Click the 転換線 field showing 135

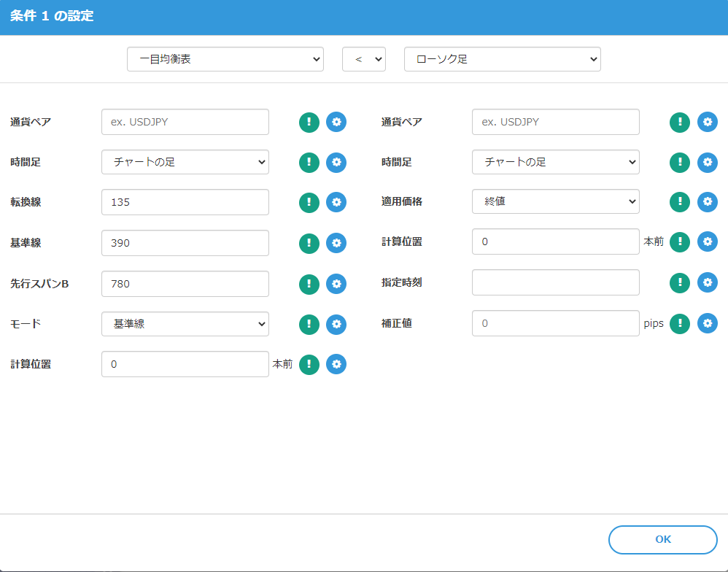pyautogui.click(x=185, y=202)
